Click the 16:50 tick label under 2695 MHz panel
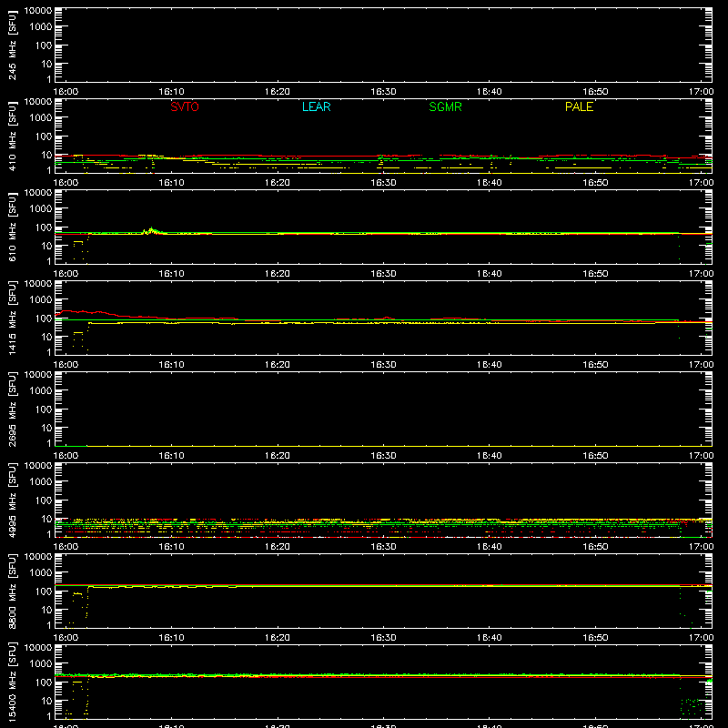Screen dimensions: 728x728 click(595, 456)
